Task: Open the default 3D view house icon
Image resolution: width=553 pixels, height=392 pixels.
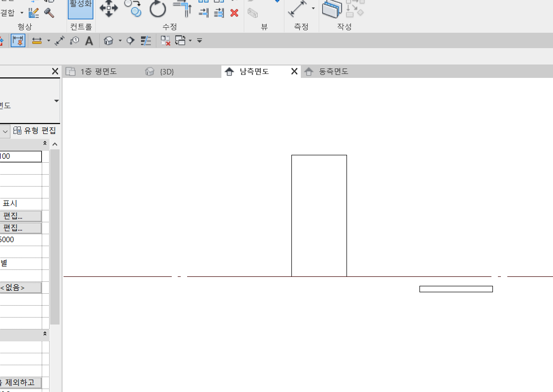Action: [109, 41]
